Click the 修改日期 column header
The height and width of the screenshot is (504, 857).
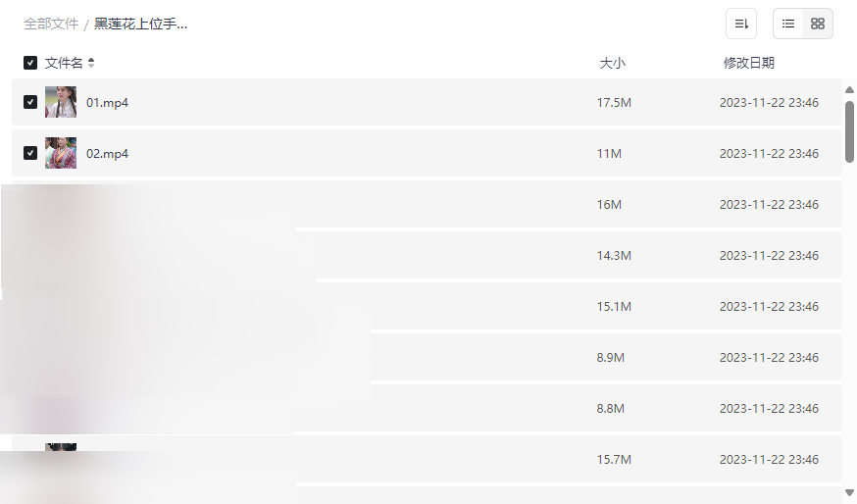pos(748,63)
